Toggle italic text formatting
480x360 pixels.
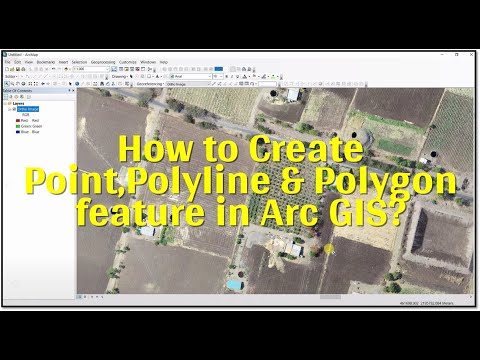(x=232, y=76)
